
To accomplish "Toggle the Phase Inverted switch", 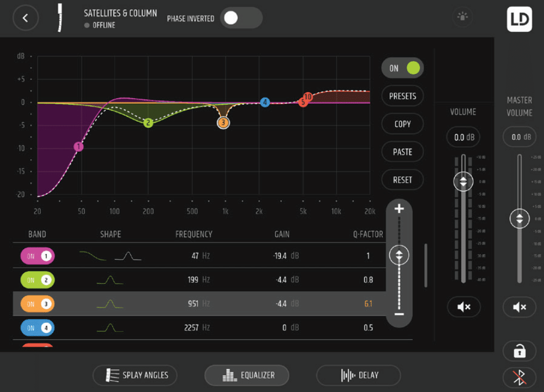I will coord(241,18).
